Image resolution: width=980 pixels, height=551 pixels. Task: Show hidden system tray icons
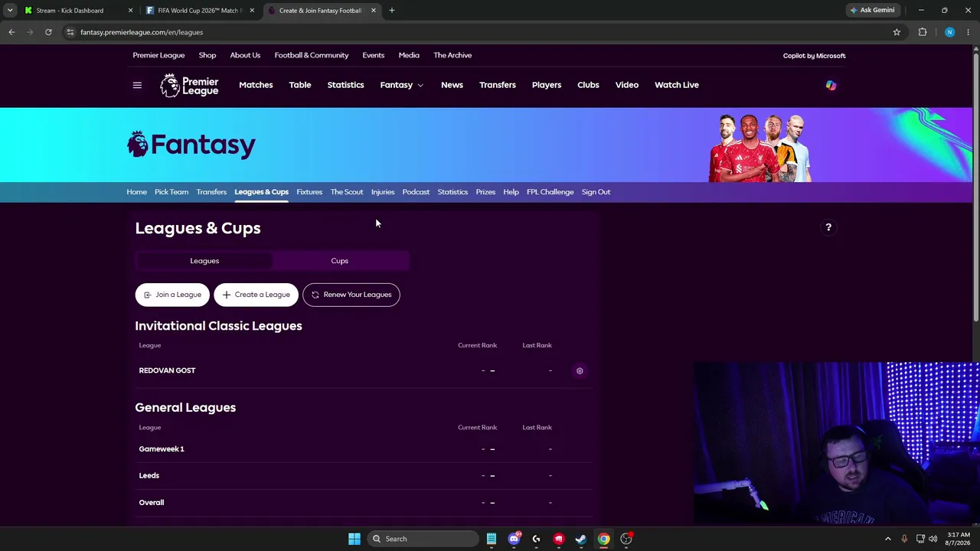pyautogui.click(x=888, y=539)
